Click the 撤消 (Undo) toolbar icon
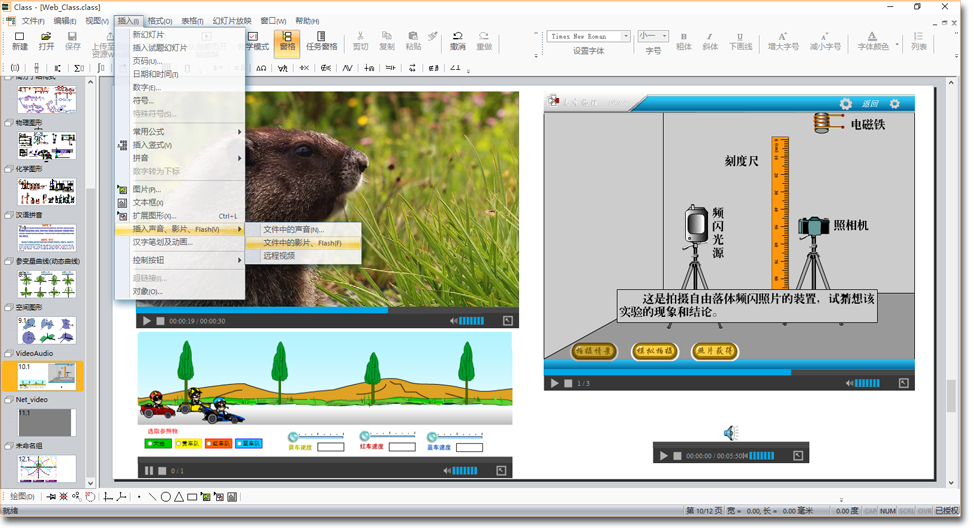Image resolution: width=974 pixels, height=530 pixels. [457, 40]
